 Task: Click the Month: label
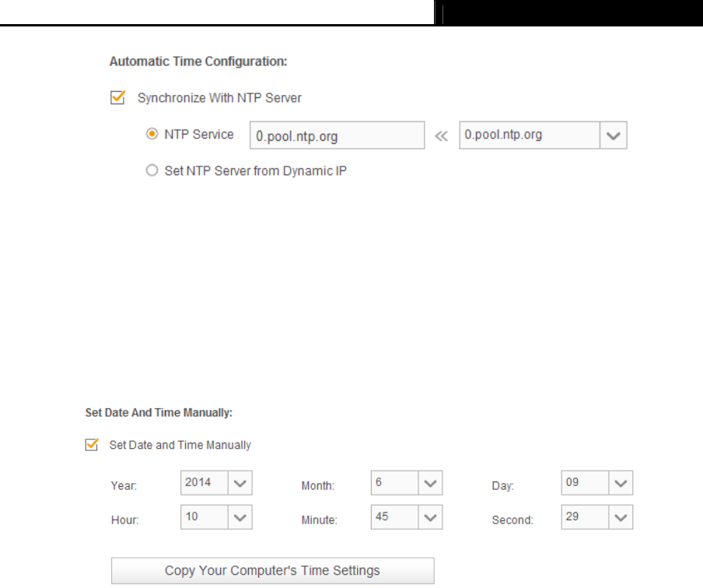[x=318, y=486]
